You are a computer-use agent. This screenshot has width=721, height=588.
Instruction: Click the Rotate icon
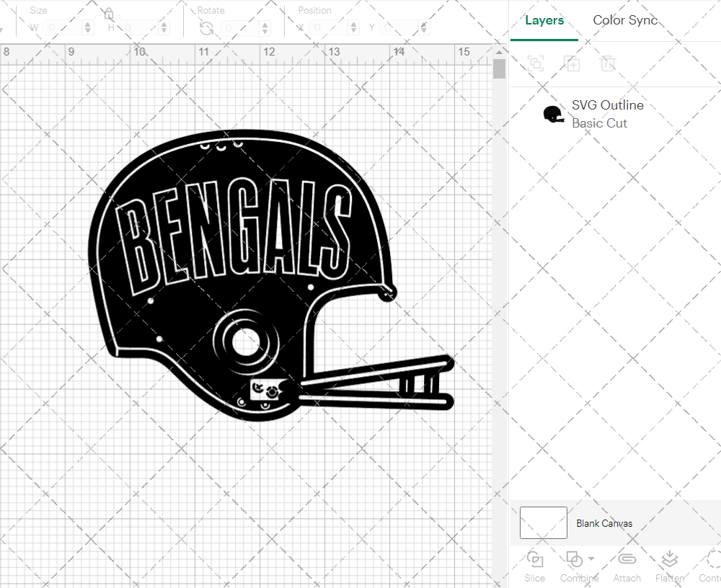206,29
